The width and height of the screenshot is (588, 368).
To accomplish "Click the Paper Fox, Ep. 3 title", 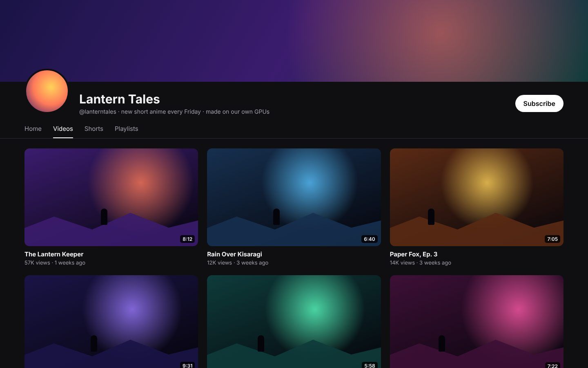I will (x=414, y=254).
